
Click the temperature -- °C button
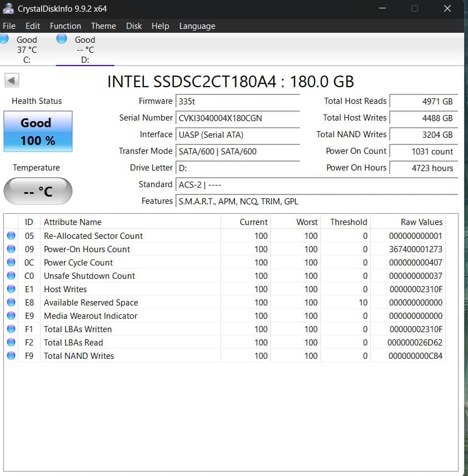(x=38, y=191)
